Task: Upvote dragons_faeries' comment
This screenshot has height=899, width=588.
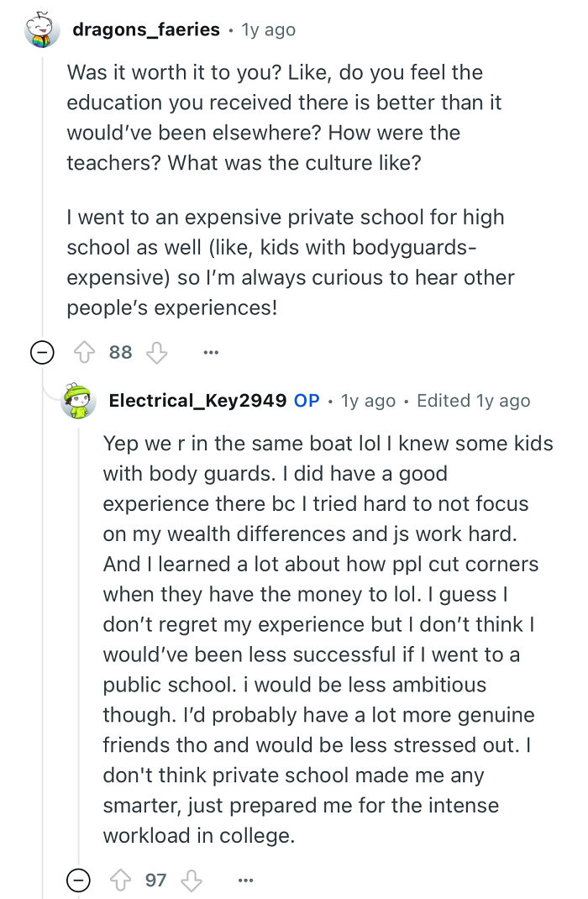Action: click(87, 352)
